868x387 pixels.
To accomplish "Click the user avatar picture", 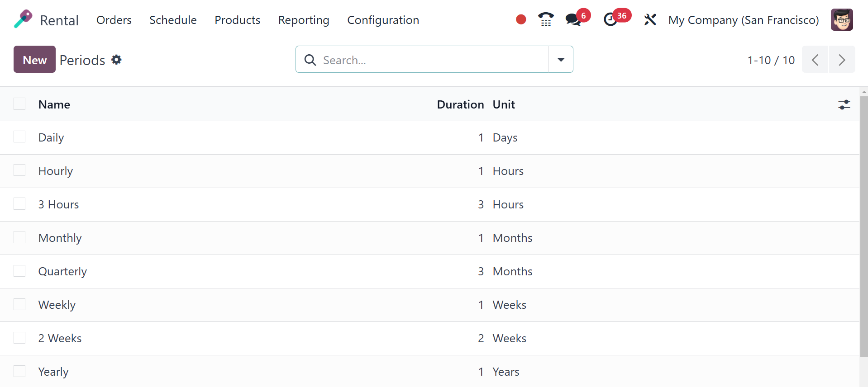I will (x=841, y=19).
